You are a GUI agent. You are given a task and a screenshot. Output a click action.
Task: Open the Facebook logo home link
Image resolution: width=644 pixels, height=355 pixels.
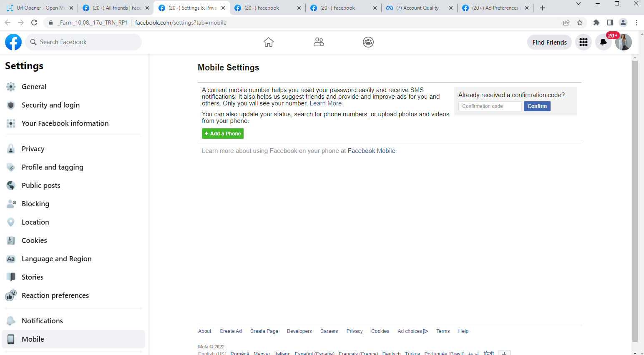(13, 42)
